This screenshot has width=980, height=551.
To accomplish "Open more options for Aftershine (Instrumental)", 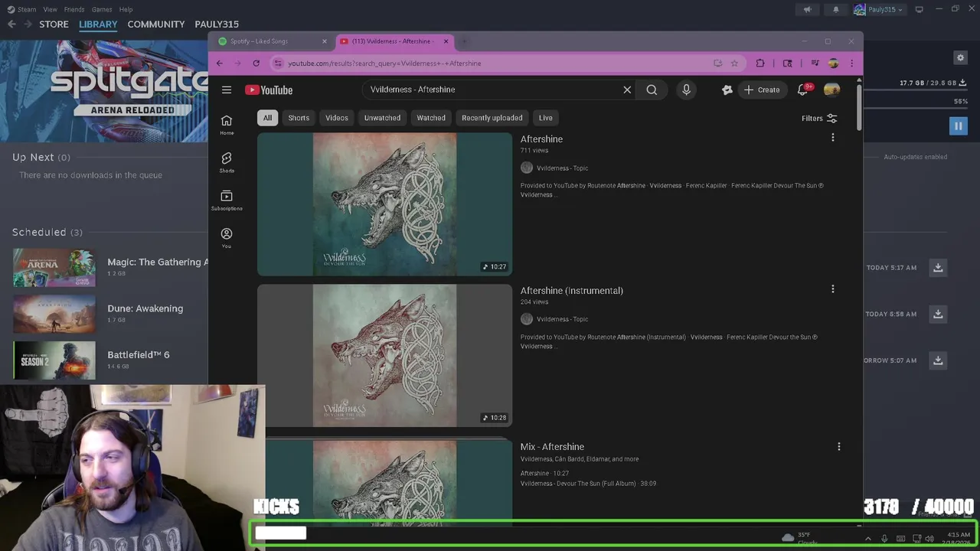I will (x=833, y=289).
